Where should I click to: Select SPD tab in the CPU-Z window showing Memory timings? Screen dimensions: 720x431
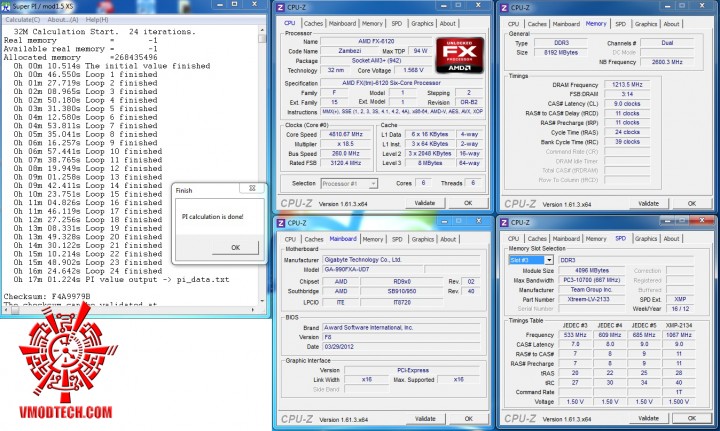620,24
